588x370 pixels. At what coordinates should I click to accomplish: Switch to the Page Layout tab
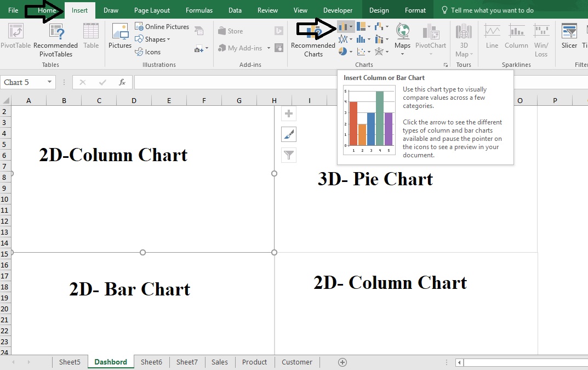(152, 10)
